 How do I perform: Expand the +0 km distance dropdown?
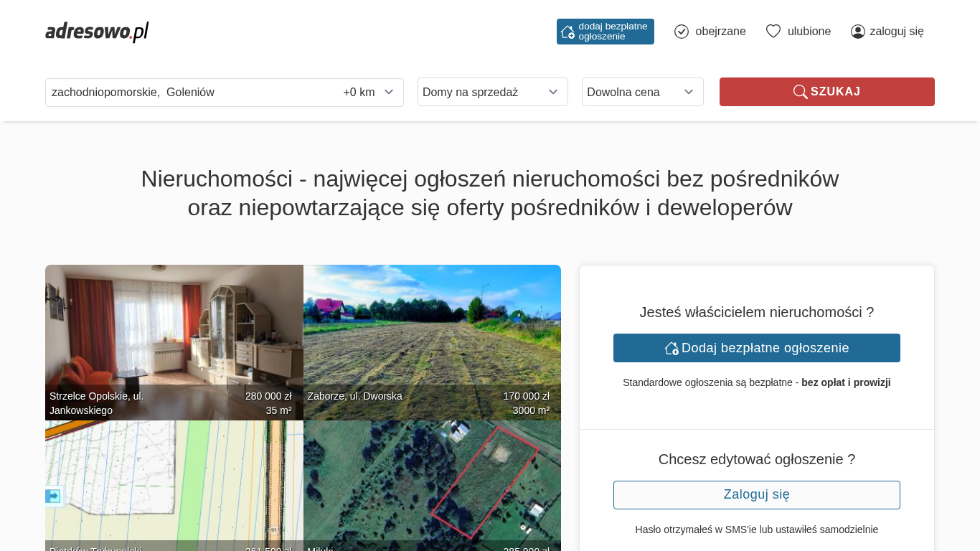[x=368, y=93]
